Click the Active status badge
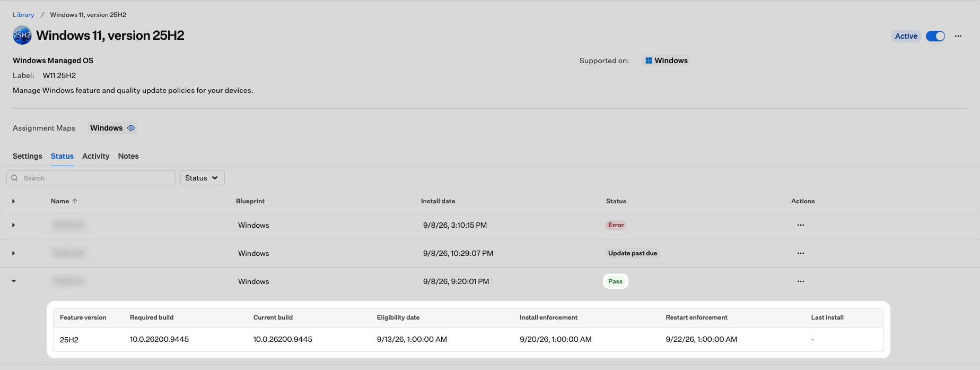Image resolution: width=980 pixels, height=370 pixels. pos(906,36)
